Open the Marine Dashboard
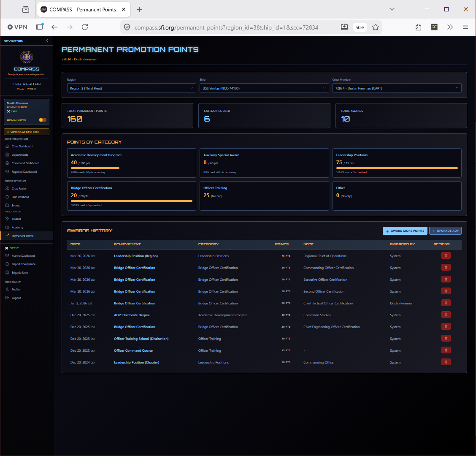 coord(23,256)
